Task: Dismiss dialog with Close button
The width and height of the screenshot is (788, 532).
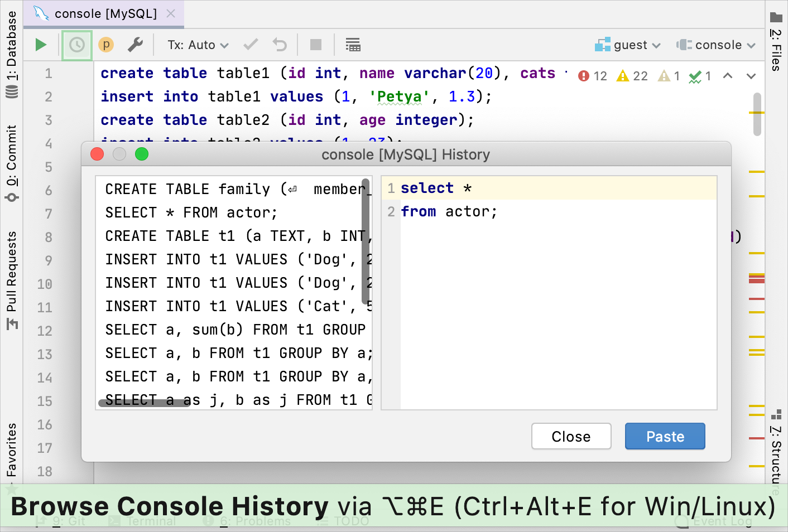Action: [571, 436]
